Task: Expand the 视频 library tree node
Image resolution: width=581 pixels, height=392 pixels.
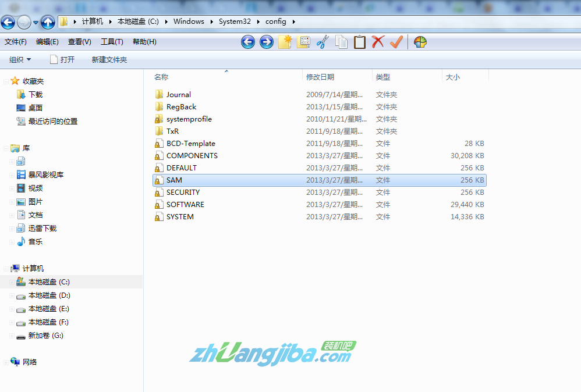Action: tap(11, 188)
